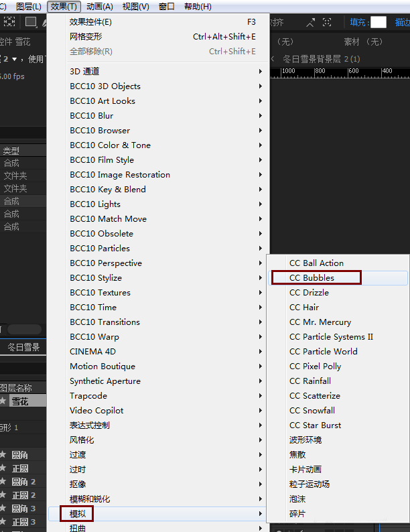Screen dimensions: 410x532
Task: Apply 泡沫 effect
Action: click(x=338, y=499)
